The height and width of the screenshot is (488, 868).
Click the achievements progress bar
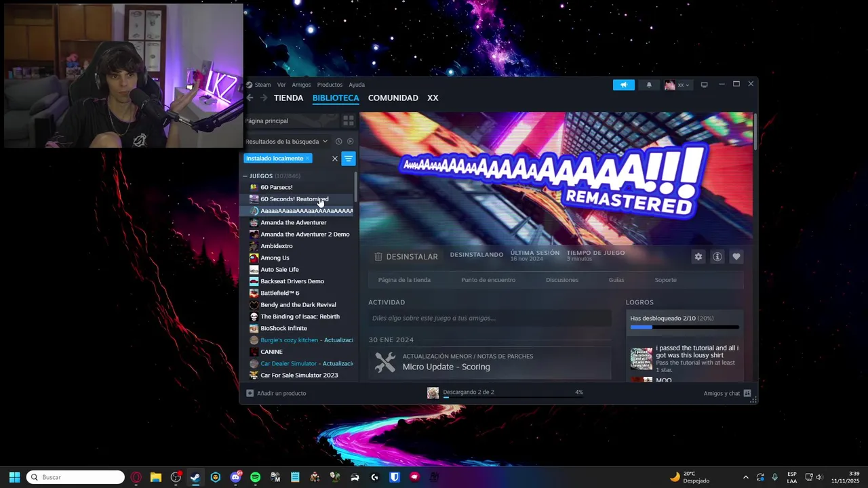(x=684, y=327)
